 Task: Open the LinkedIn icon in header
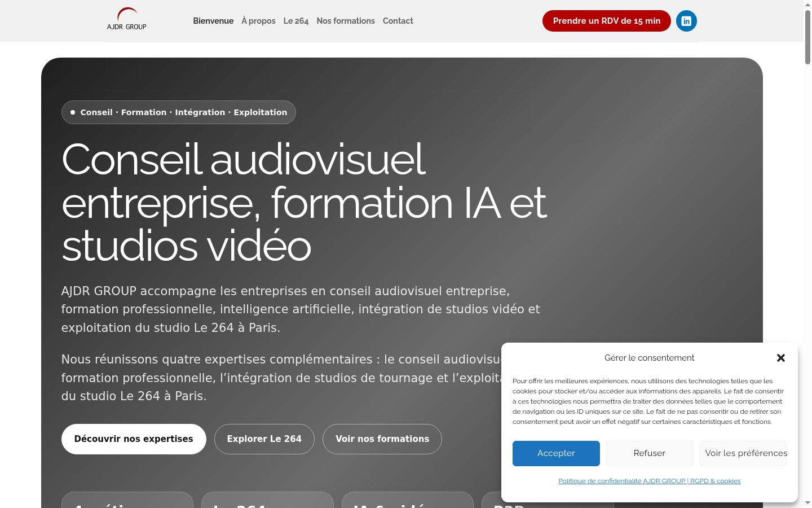(686, 21)
